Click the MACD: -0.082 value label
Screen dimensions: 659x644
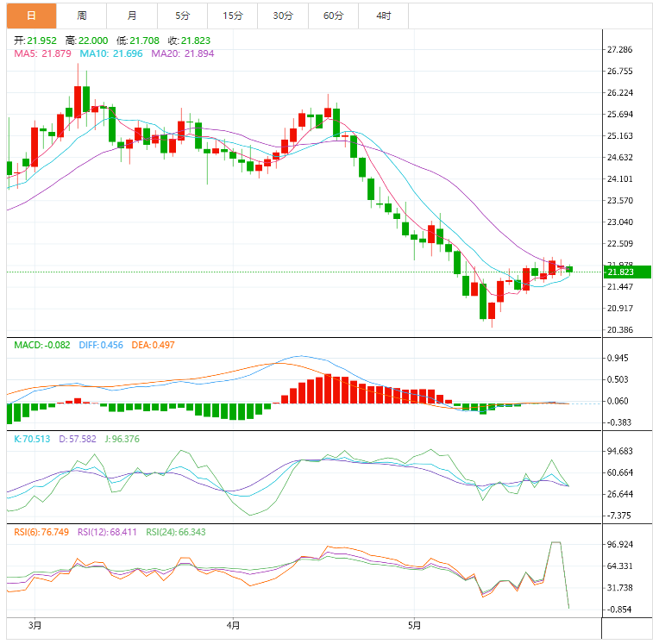pos(42,346)
